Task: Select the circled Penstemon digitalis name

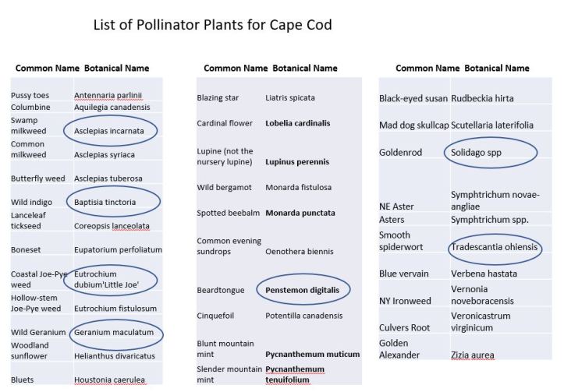Action: tap(302, 290)
